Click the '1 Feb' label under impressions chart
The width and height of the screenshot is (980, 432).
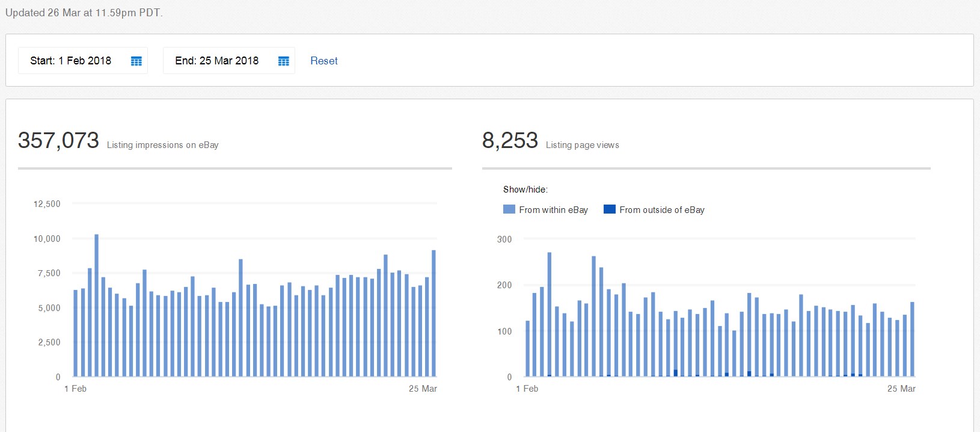click(x=75, y=389)
